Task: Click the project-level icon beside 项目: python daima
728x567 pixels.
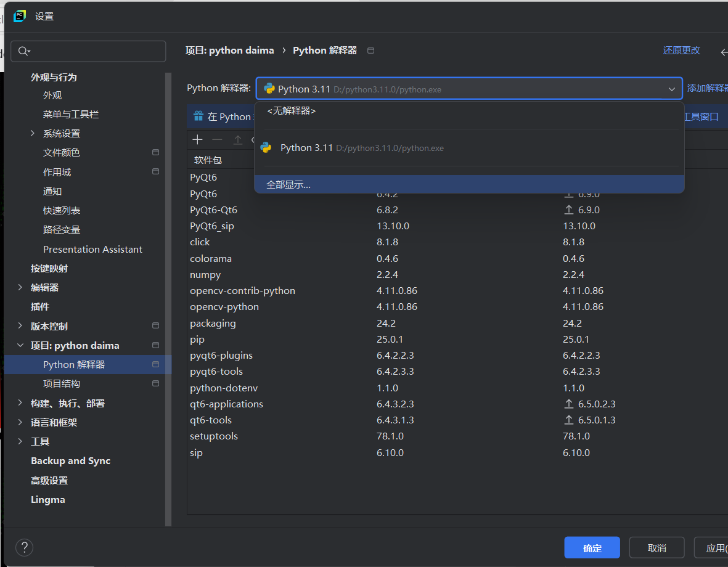Action: pyautogui.click(x=155, y=345)
